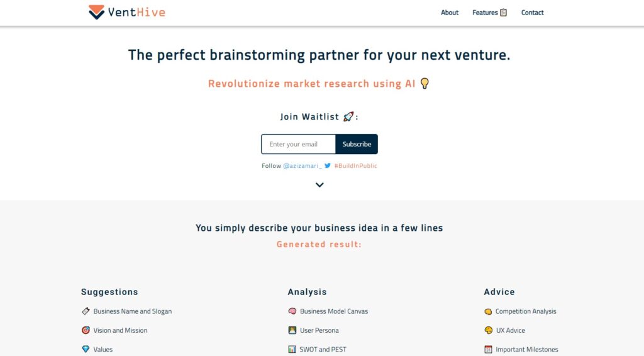644x356 pixels.
Task: Click the brain icon for Business Model Canvas
Action: tap(292, 311)
